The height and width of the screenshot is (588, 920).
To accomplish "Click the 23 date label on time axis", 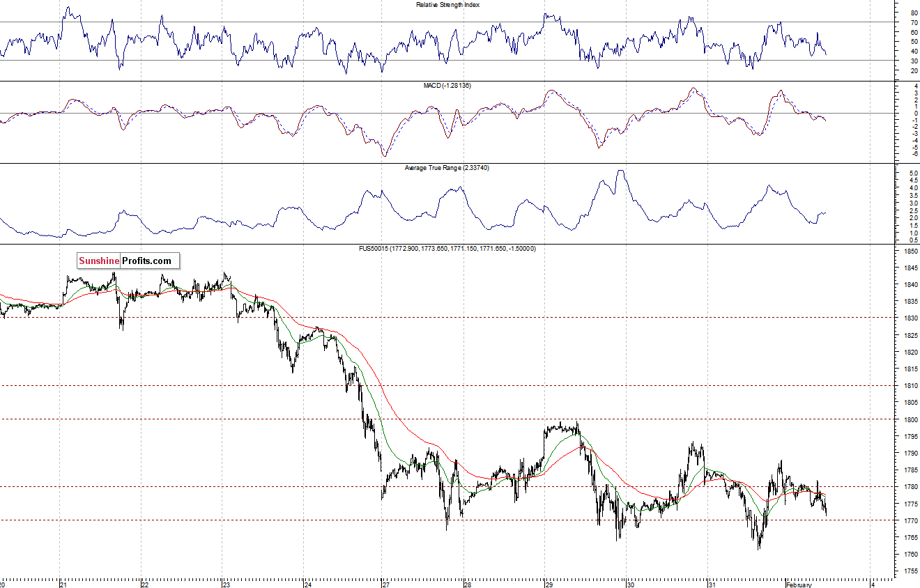I will point(226,585).
